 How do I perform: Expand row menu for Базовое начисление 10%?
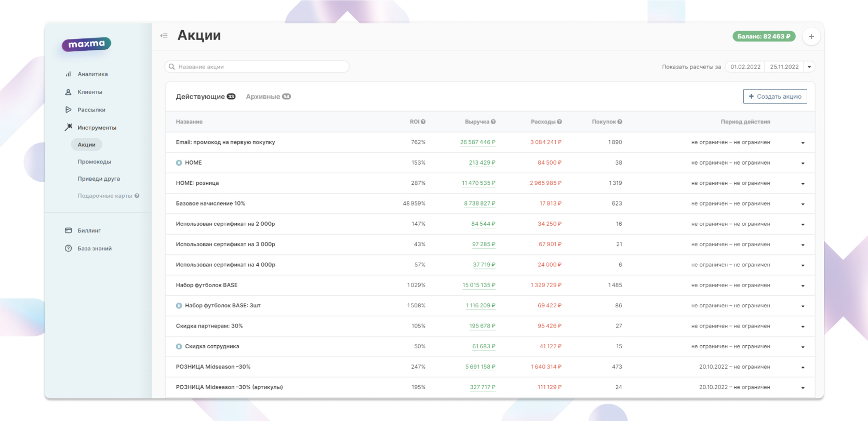coord(803,204)
